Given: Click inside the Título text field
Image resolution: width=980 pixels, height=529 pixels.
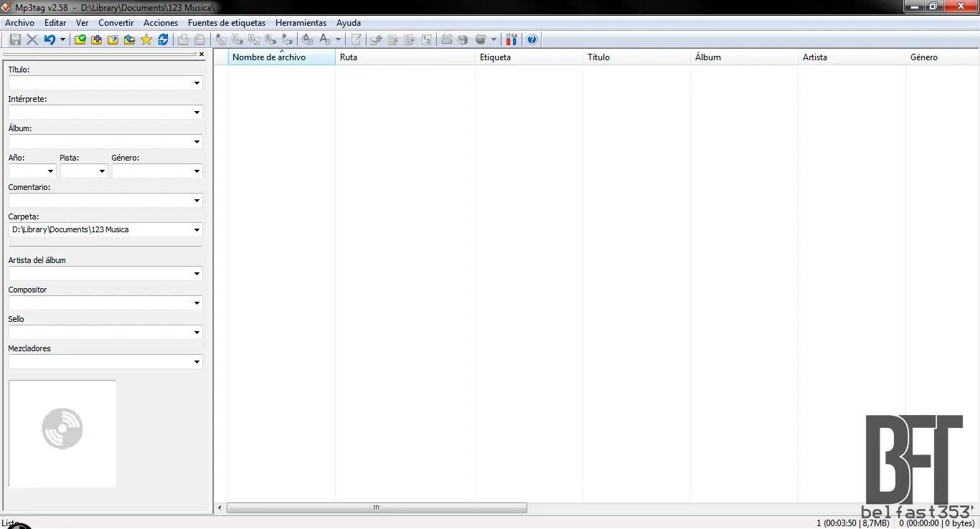Looking at the screenshot, I should click(x=100, y=83).
